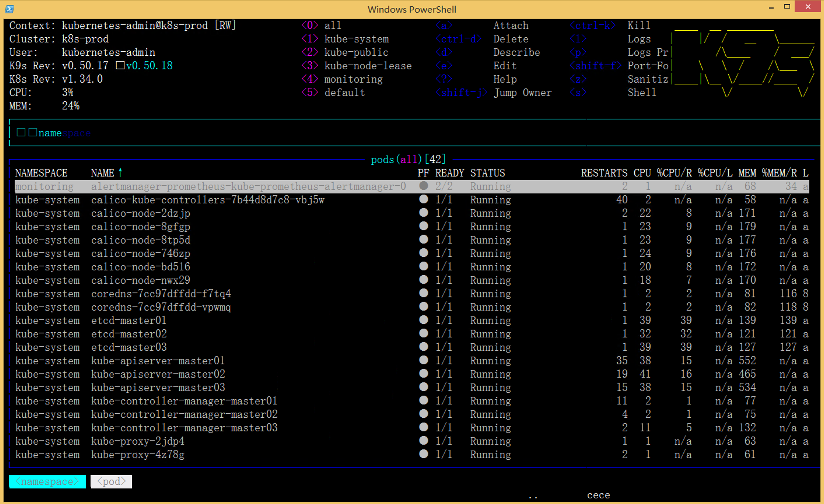This screenshot has width=824, height=504.
Task: Select pod calico-node-nwx29 row
Action: (x=412, y=280)
